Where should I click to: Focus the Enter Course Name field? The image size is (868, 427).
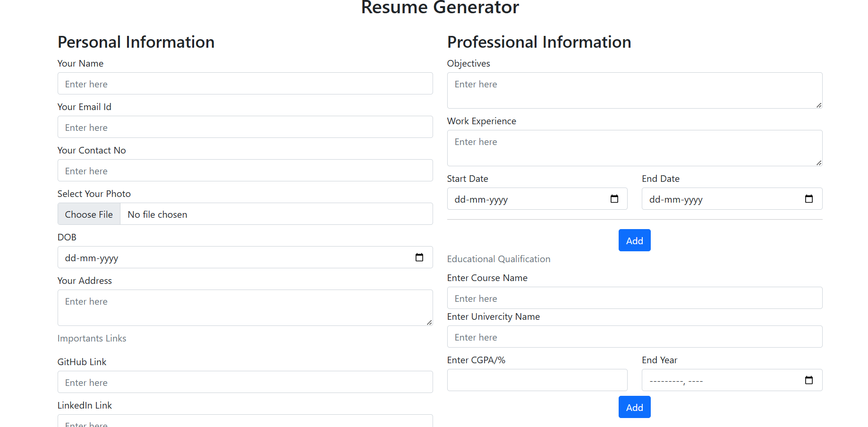(634, 298)
